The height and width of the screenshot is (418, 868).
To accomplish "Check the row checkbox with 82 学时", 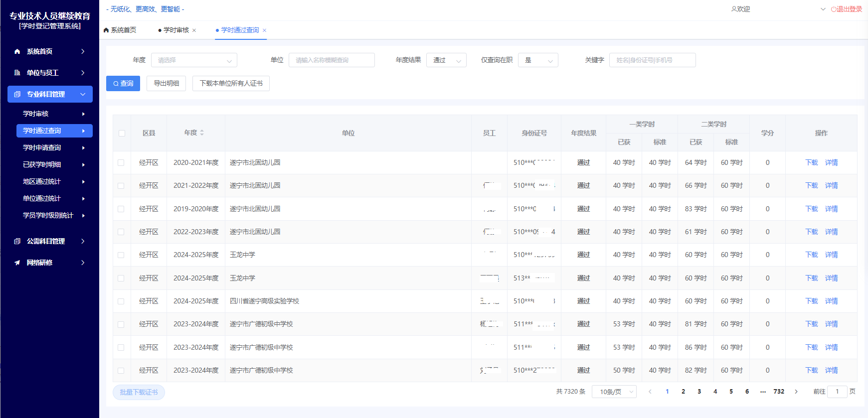I will point(121,370).
